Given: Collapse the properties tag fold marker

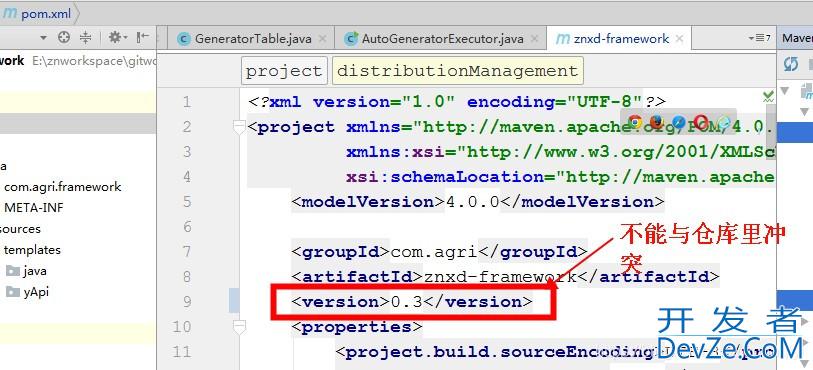Looking at the screenshot, I should 239,327.
